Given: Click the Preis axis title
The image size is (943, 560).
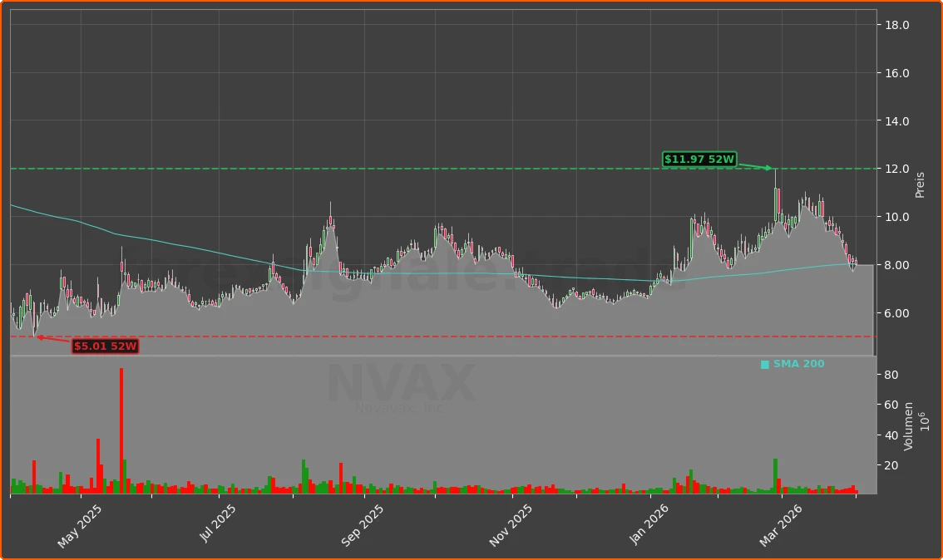Looking at the screenshot, I should pos(920,185).
